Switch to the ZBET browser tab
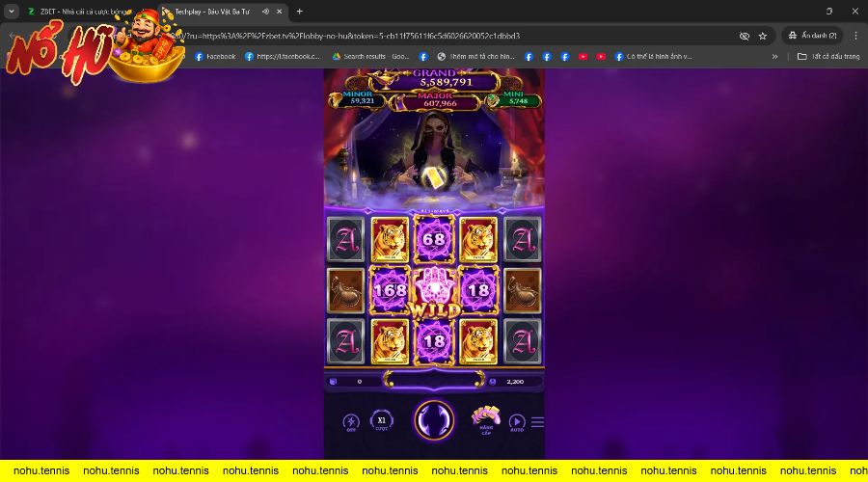The image size is (868, 482). 77,12
